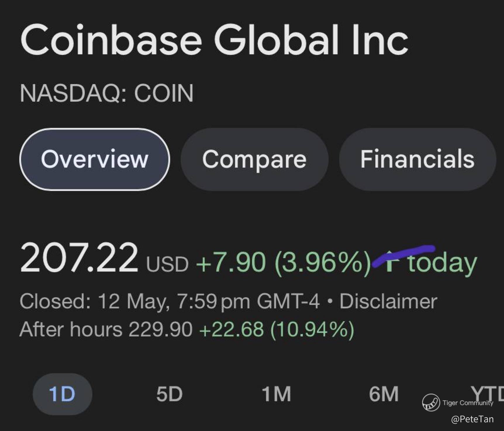Click the +7.90 (3.96%) change value
The image size is (504, 431).
[x=283, y=263]
